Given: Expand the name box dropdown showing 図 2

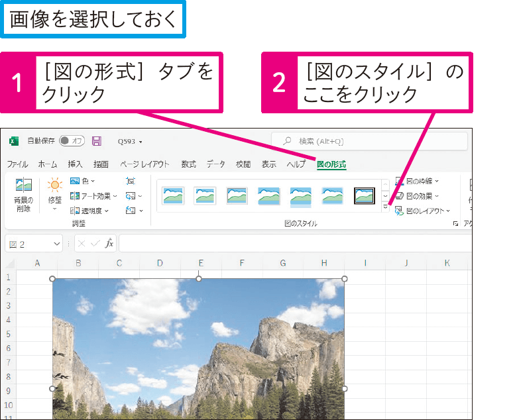Looking at the screenshot, I should tap(57, 244).
